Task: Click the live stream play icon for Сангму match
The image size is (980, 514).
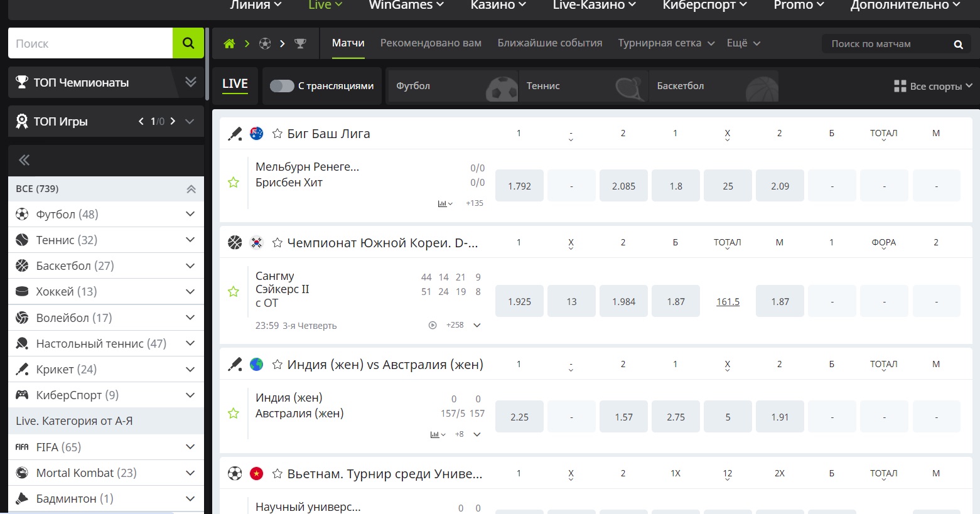Action: [x=432, y=325]
